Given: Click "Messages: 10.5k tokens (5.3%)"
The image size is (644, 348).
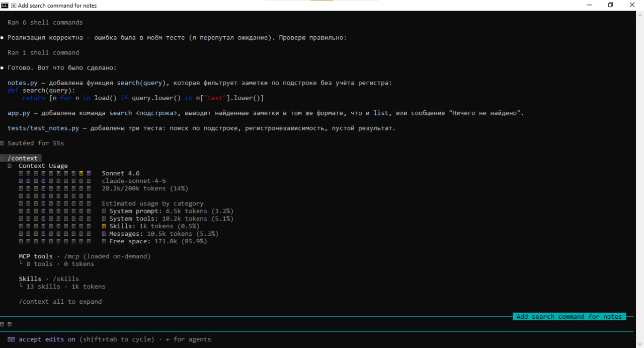Looking at the screenshot, I should tap(164, 234).
